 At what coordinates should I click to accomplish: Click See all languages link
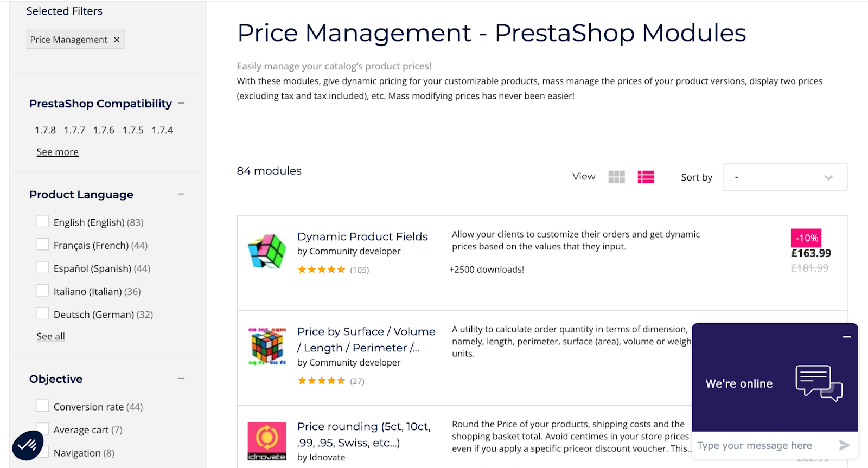(x=50, y=336)
